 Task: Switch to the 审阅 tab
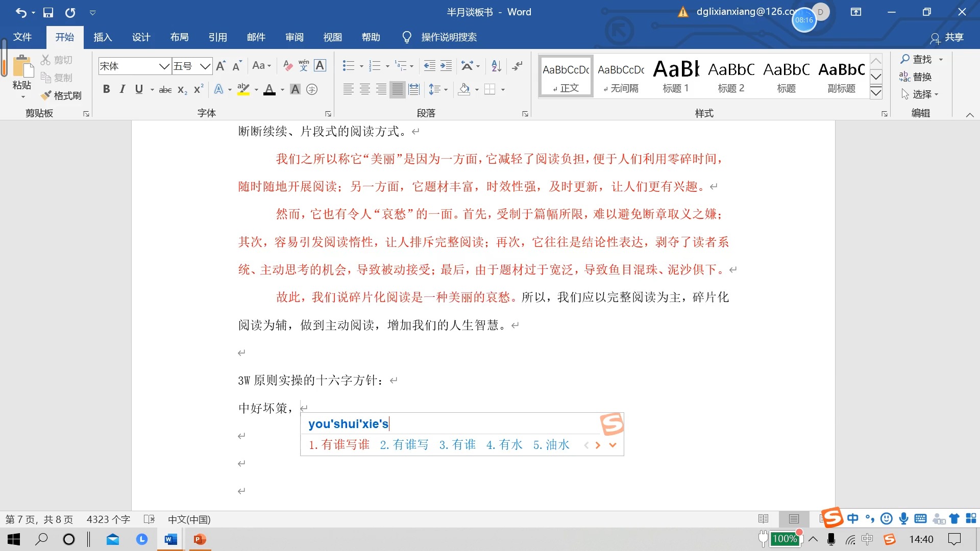click(295, 37)
